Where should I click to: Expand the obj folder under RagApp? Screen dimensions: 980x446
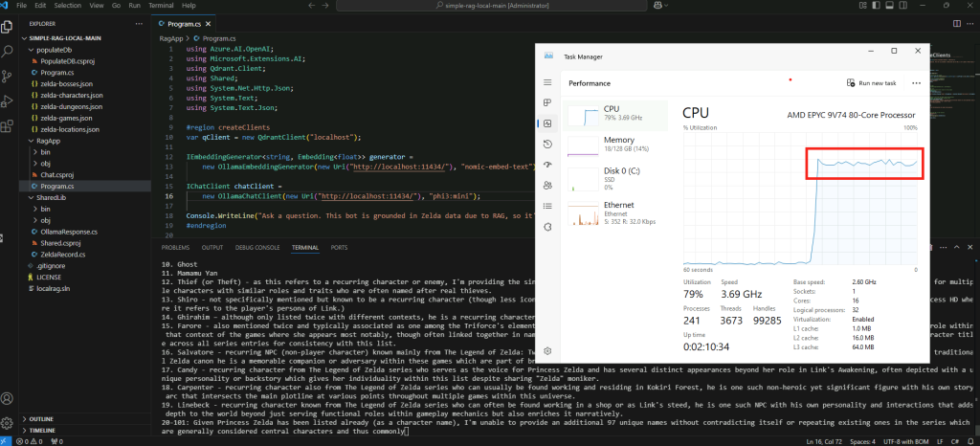[46, 164]
